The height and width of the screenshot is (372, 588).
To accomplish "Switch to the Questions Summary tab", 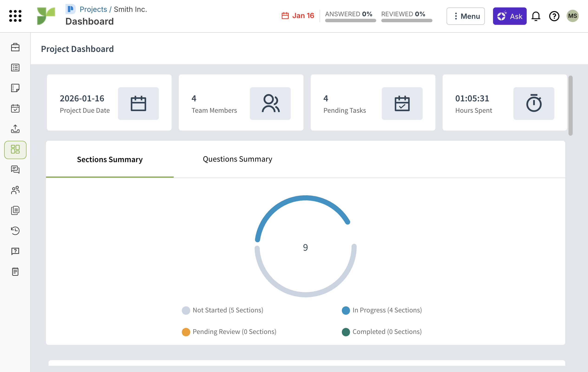I will click(237, 159).
